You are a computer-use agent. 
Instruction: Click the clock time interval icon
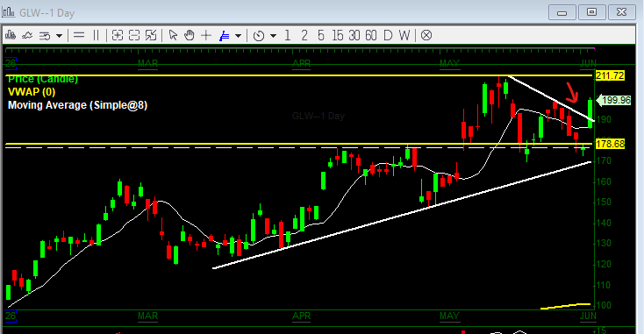(259, 36)
